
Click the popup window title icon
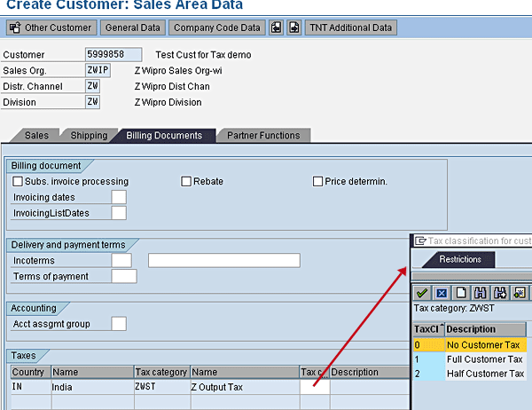point(421,240)
